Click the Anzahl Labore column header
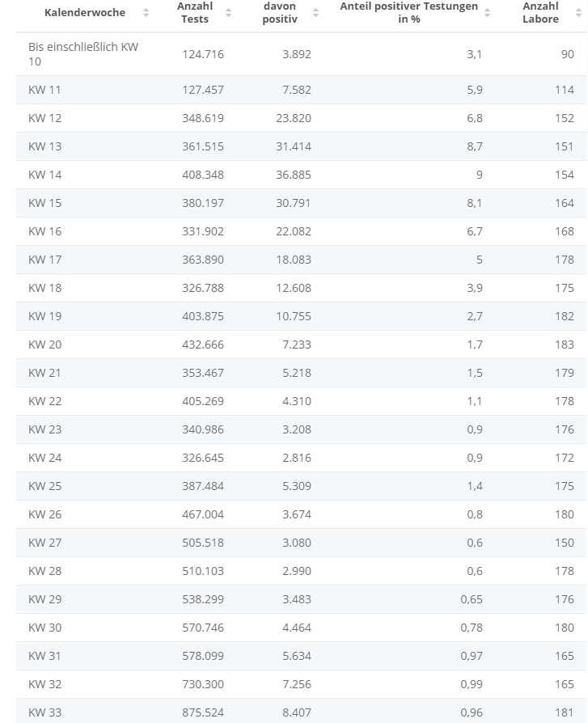The image size is (588, 723). [x=540, y=13]
